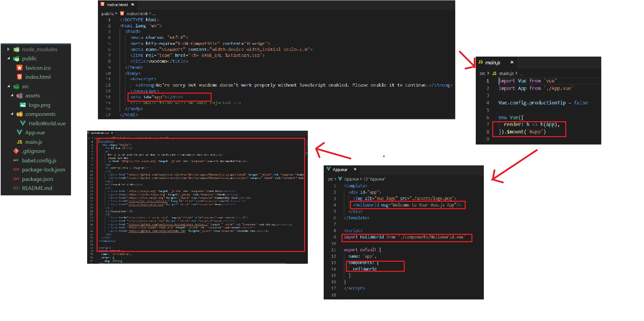
Task: Select the main.js editor tab
Action: [x=497, y=62]
